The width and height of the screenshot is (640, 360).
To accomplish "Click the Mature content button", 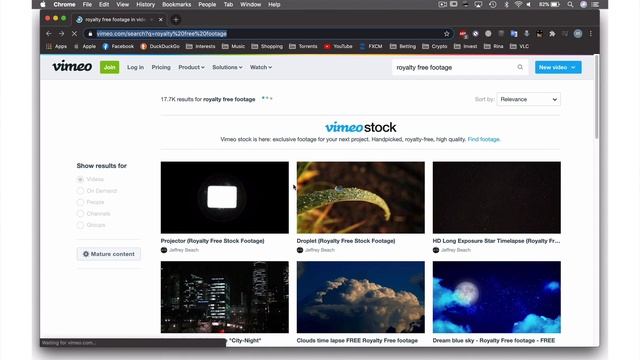I will 109,254.
